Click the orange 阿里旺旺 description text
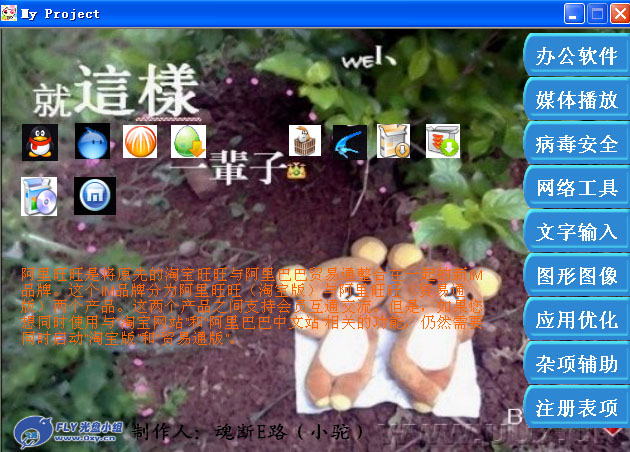 (252, 307)
